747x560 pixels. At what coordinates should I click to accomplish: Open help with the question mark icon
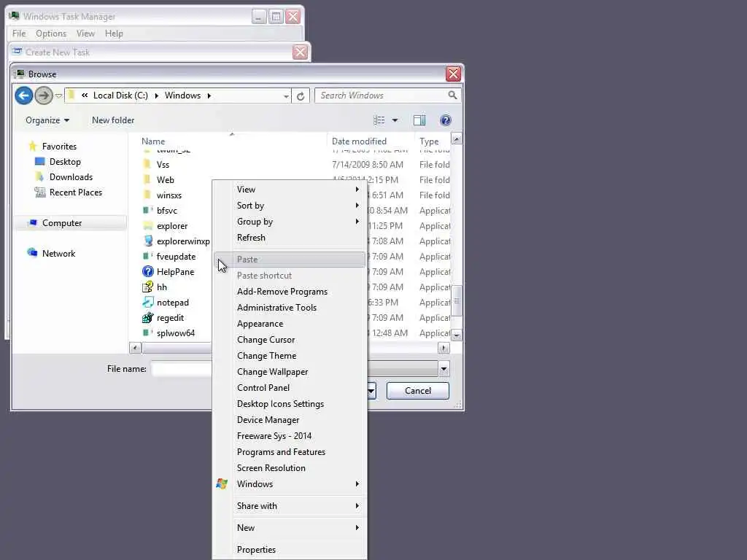[x=446, y=120]
